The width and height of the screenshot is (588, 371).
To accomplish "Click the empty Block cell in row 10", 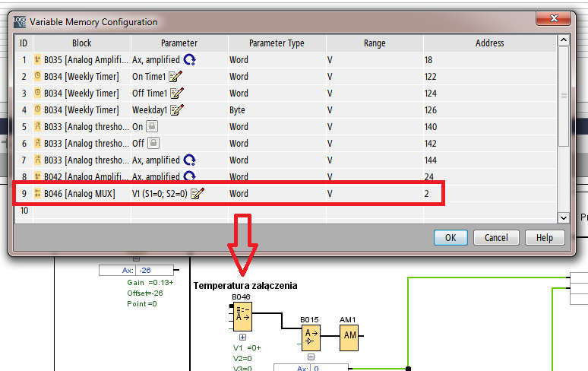I will click(82, 211).
